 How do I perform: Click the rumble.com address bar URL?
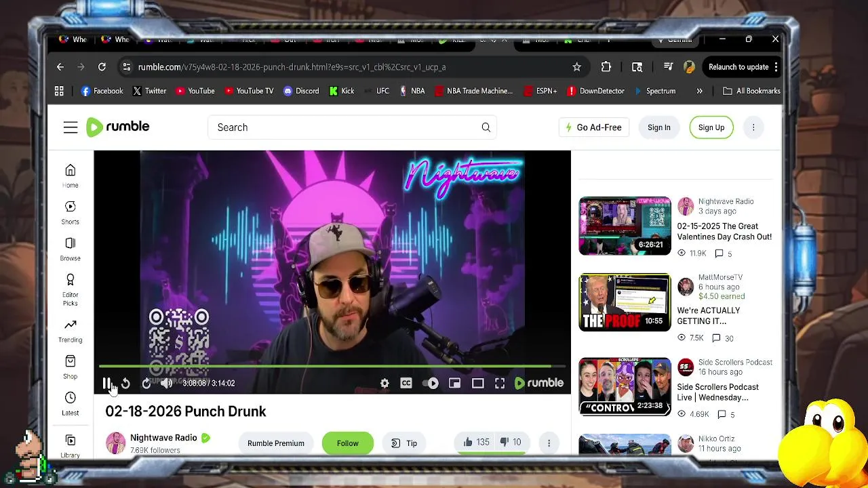pos(292,67)
